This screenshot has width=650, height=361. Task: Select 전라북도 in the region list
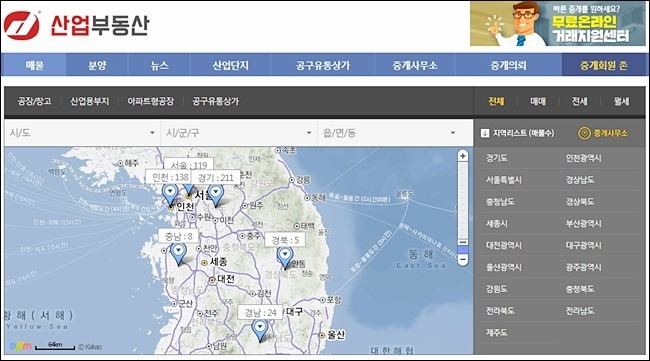500,311
